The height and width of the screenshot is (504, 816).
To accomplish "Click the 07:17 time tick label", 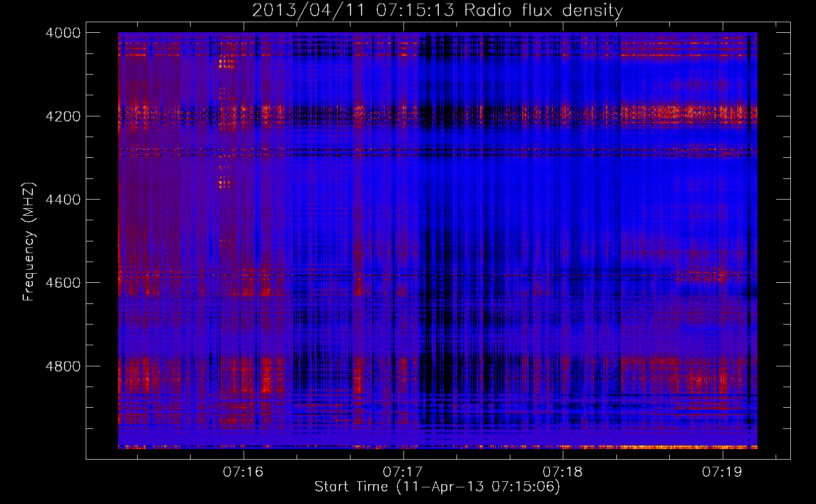I will click(402, 472).
